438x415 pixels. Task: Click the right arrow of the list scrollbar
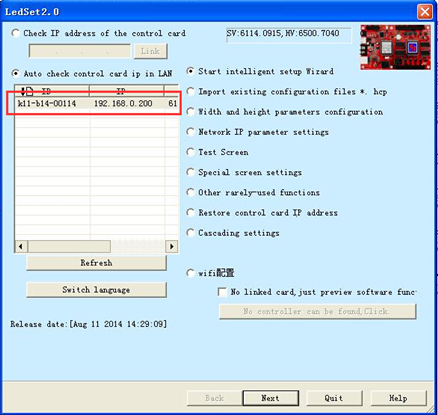click(x=172, y=246)
